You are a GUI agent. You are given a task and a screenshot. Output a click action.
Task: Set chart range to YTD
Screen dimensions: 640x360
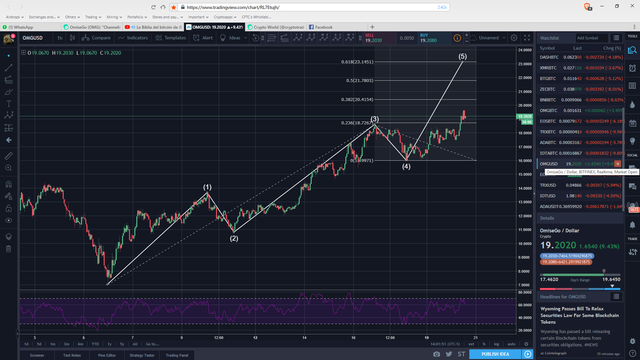pos(95,344)
